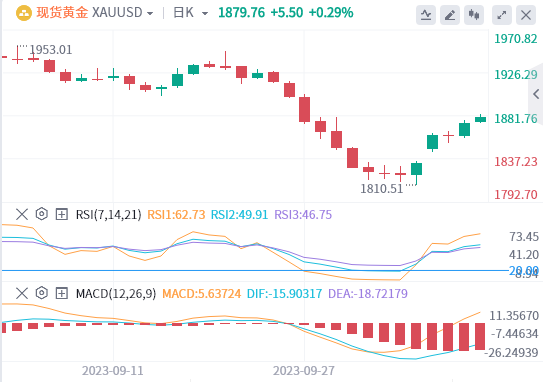This screenshot has width=543, height=382.
Task: Open MACD indicator settings gear
Action: coord(42,293)
